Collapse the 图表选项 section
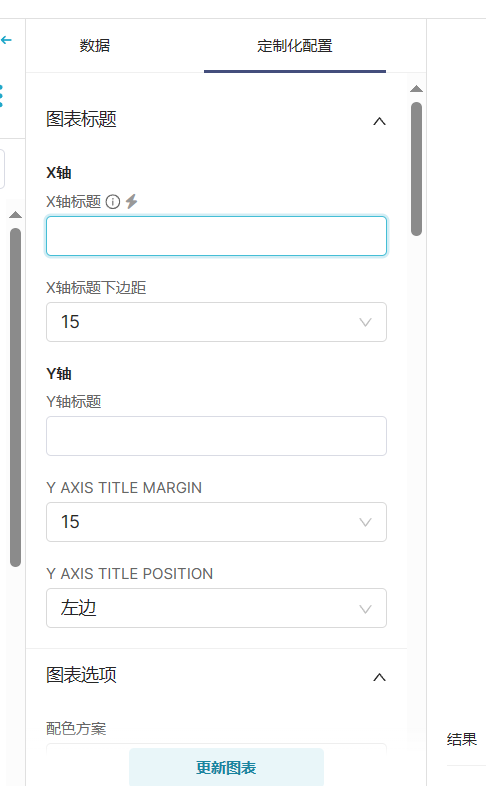The width and height of the screenshot is (486, 786). (379, 677)
